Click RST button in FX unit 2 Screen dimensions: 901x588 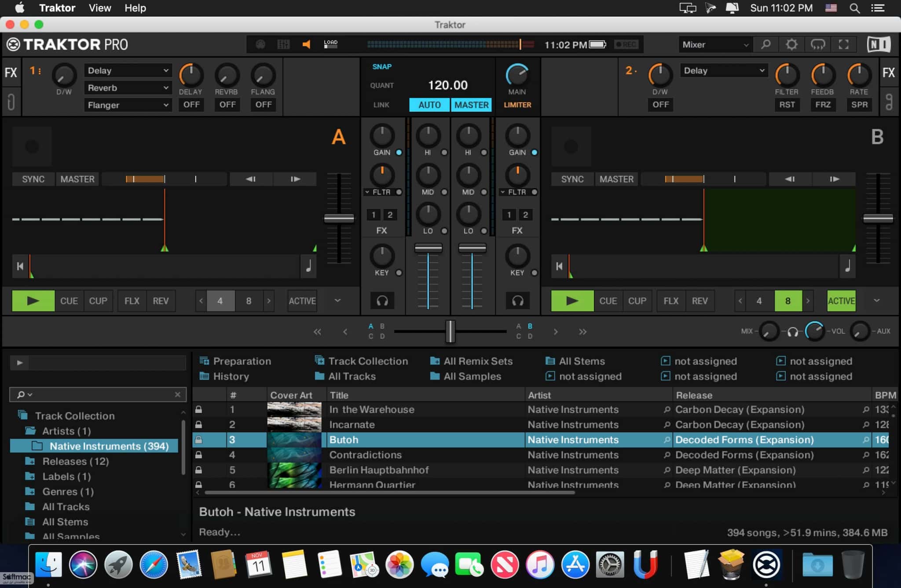[787, 105]
